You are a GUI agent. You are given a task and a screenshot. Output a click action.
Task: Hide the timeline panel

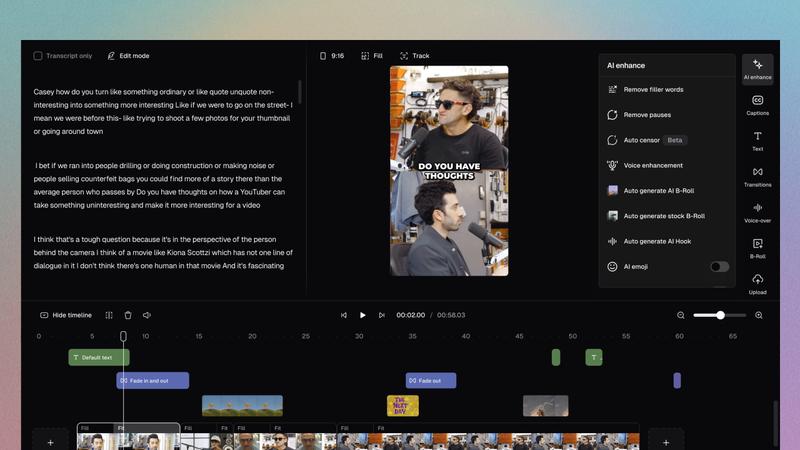click(65, 315)
